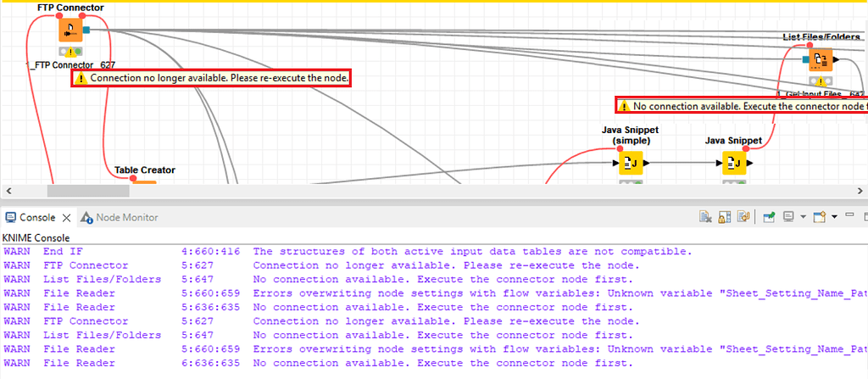Image resolution: width=868 pixels, height=379 pixels.
Task: Open the Open Console dropdown arrow
Action: click(x=834, y=217)
